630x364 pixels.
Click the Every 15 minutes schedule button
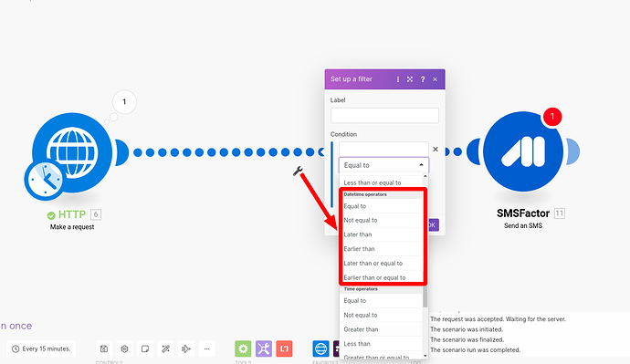point(41,348)
